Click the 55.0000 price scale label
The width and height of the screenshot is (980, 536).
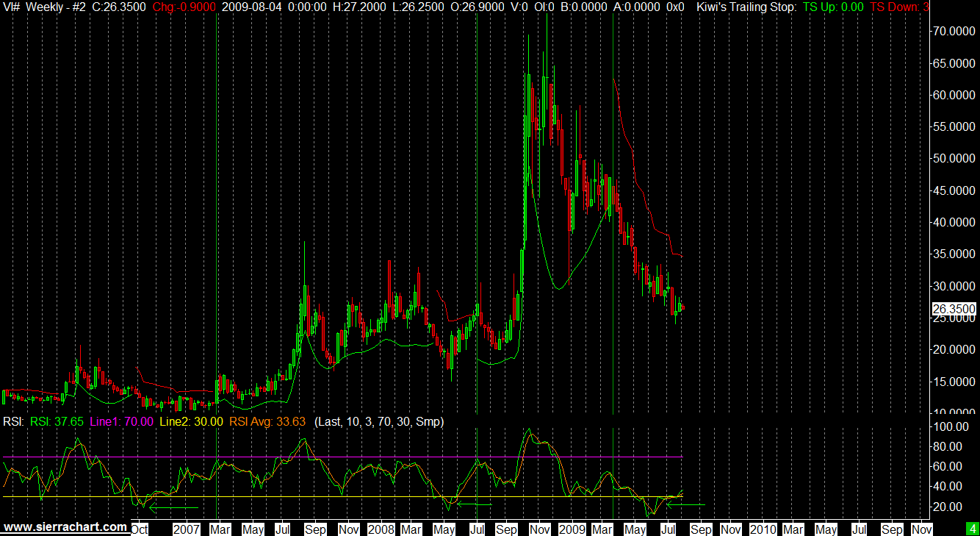point(954,126)
